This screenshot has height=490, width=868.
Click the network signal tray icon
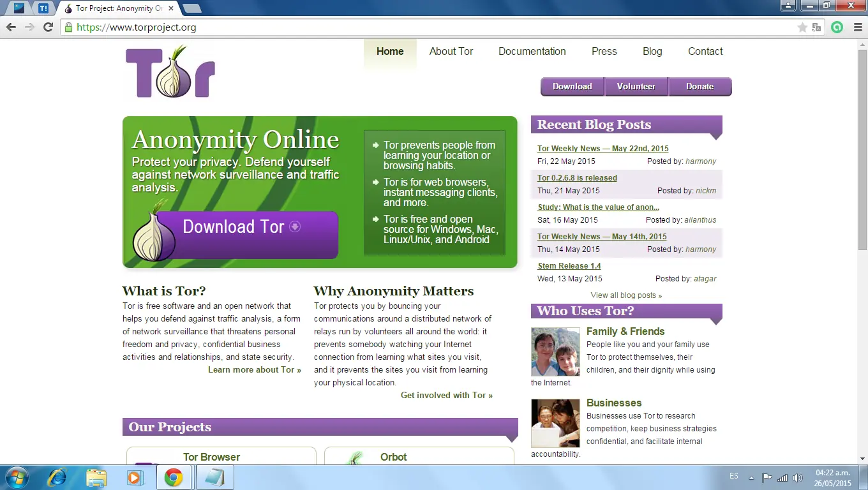click(x=782, y=478)
